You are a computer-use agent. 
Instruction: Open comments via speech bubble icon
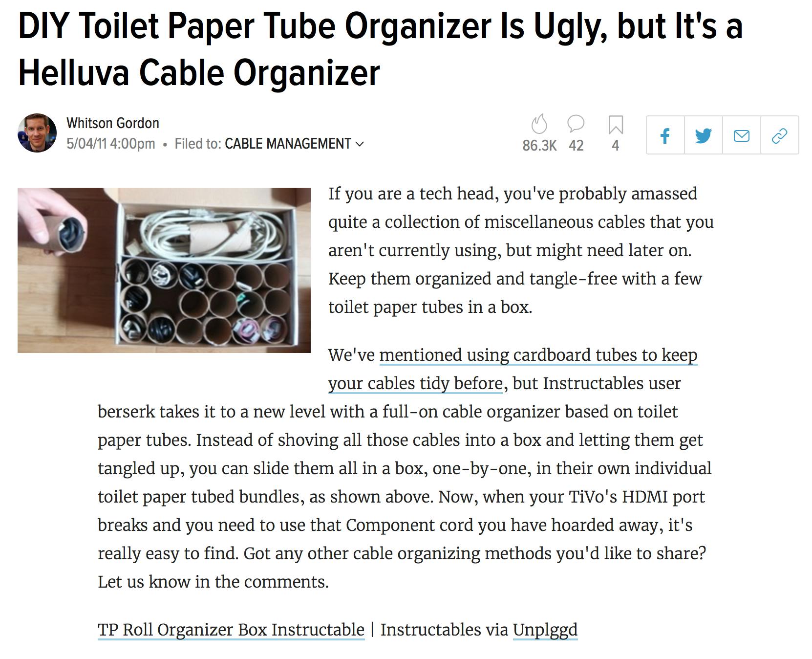pos(576,124)
